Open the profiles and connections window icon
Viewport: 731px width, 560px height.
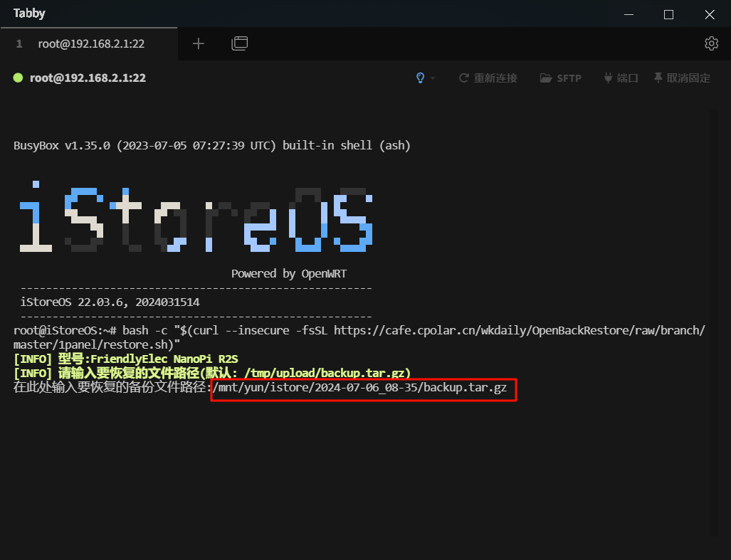click(x=240, y=43)
